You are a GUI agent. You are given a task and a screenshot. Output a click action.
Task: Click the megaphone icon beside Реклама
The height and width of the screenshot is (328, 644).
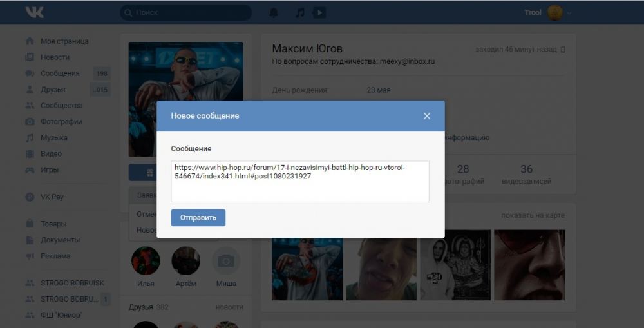(30, 256)
